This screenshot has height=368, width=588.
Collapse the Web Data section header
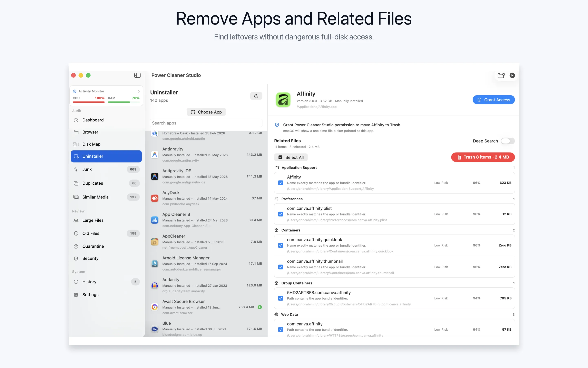point(394,314)
